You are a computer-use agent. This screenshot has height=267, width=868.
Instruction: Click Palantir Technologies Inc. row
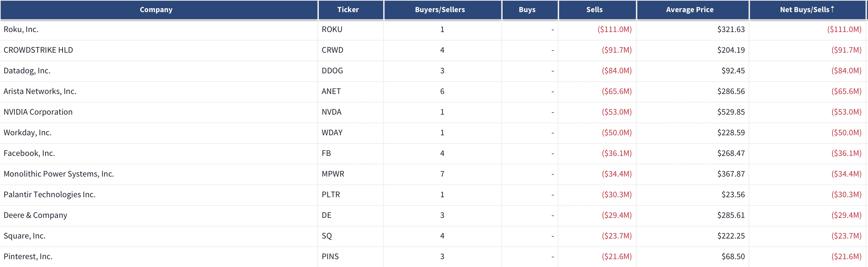(x=434, y=195)
